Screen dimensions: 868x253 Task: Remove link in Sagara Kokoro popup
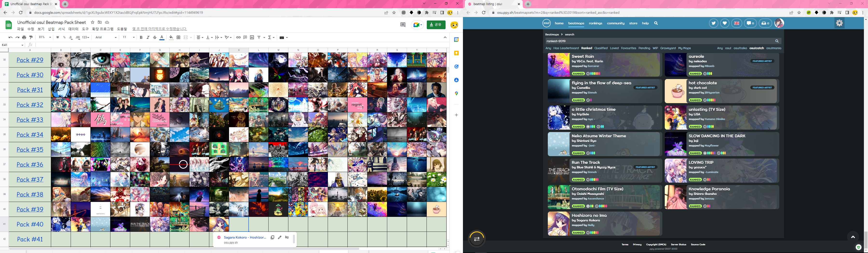[x=287, y=238]
